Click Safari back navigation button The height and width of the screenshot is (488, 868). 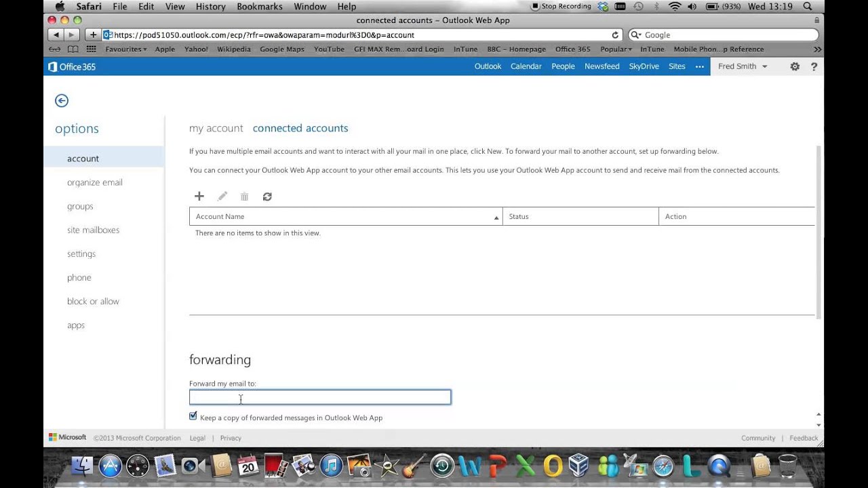coord(56,35)
